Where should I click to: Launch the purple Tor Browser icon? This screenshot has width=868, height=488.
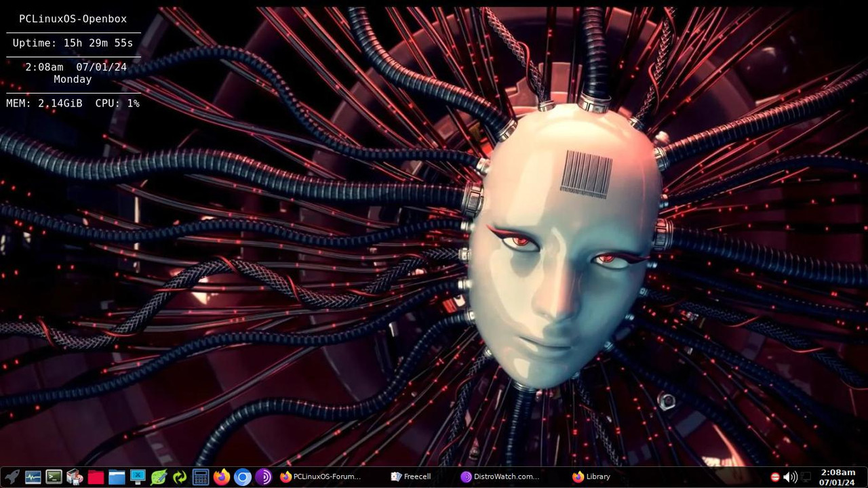(x=264, y=477)
